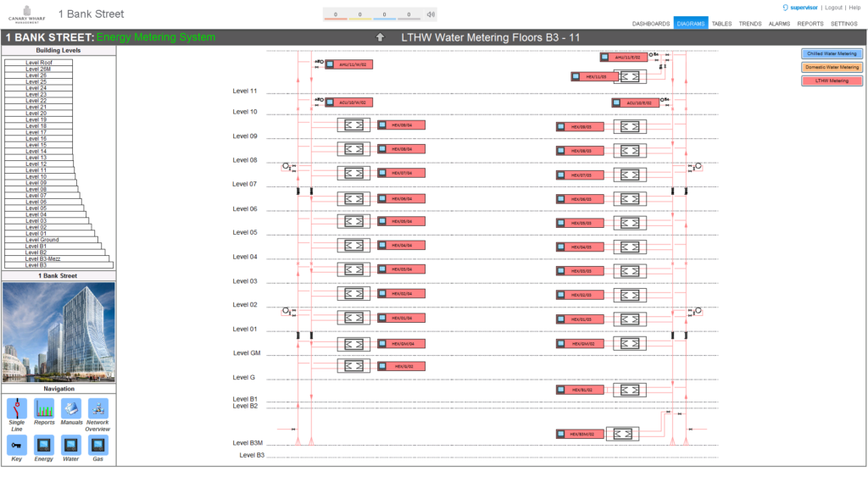
Task: Click the Logout link
Action: (832, 7)
